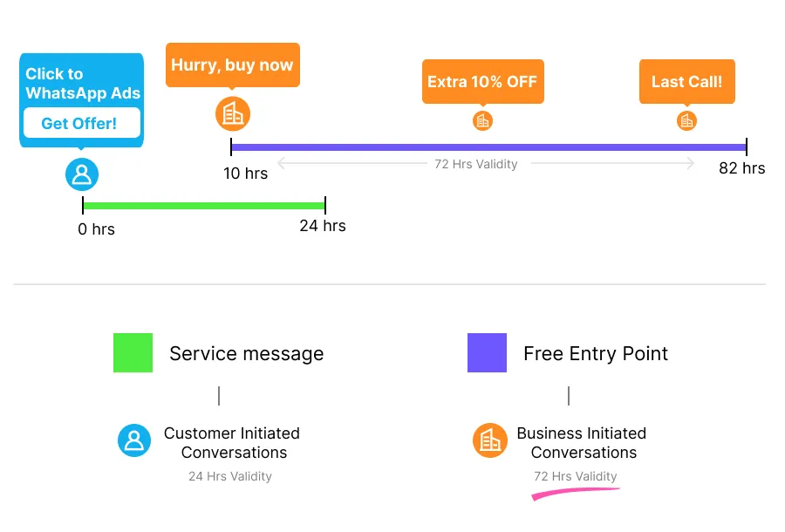Click the 82 hrs timeline marker

click(x=747, y=147)
